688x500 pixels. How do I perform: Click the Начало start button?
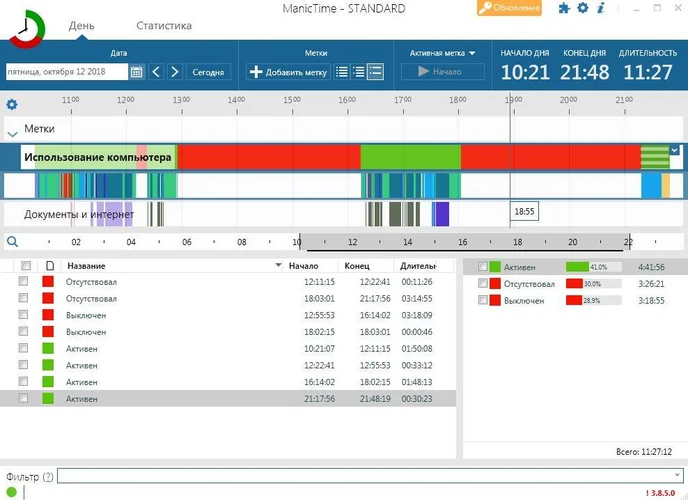pyautogui.click(x=443, y=71)
